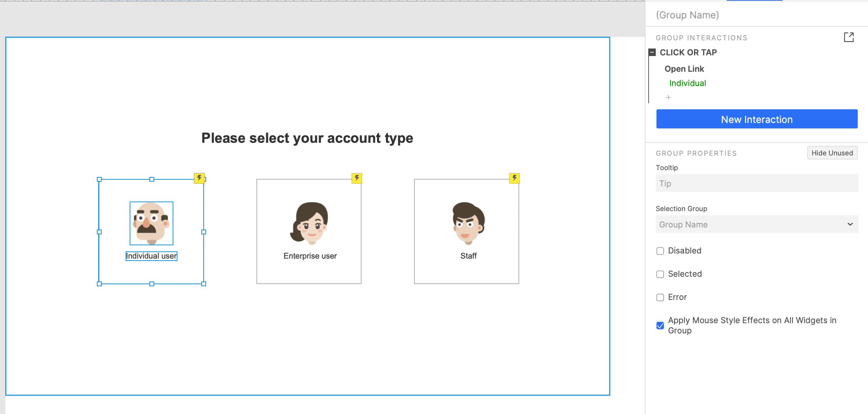Select the Enterprise user woman avatar

[x=309, y=223]
